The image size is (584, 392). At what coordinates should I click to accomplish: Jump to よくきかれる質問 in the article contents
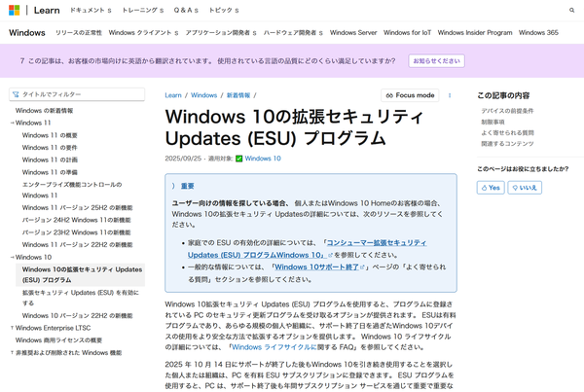pos(507,132)
